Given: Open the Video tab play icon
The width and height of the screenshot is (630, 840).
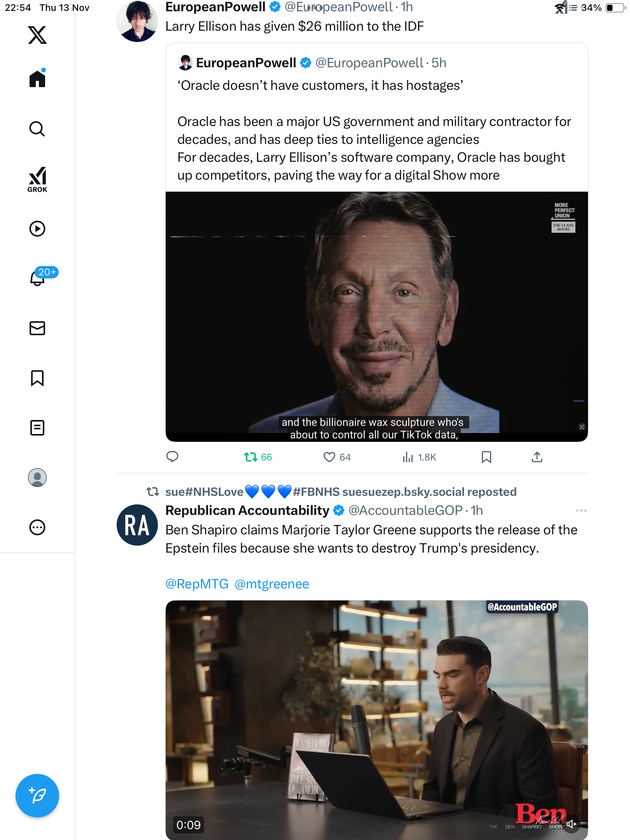Looking at the screenshot, I should [37, 229].
